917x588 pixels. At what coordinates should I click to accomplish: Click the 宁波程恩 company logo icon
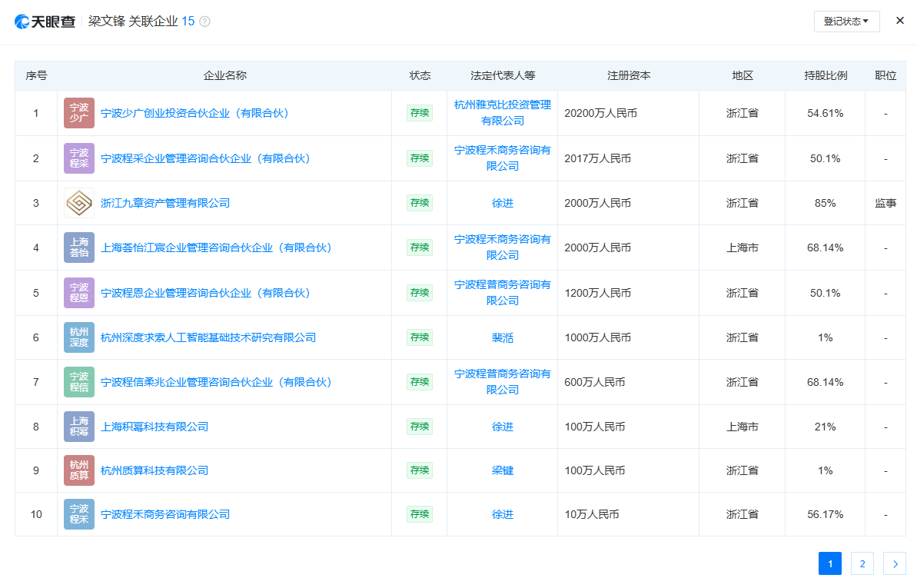79,293
